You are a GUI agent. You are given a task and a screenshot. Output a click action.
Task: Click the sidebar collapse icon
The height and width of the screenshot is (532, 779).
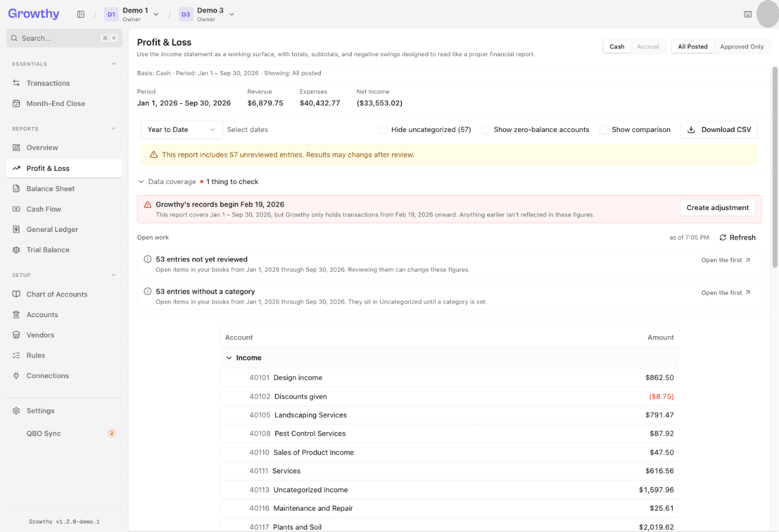click(x=81, y=14)
